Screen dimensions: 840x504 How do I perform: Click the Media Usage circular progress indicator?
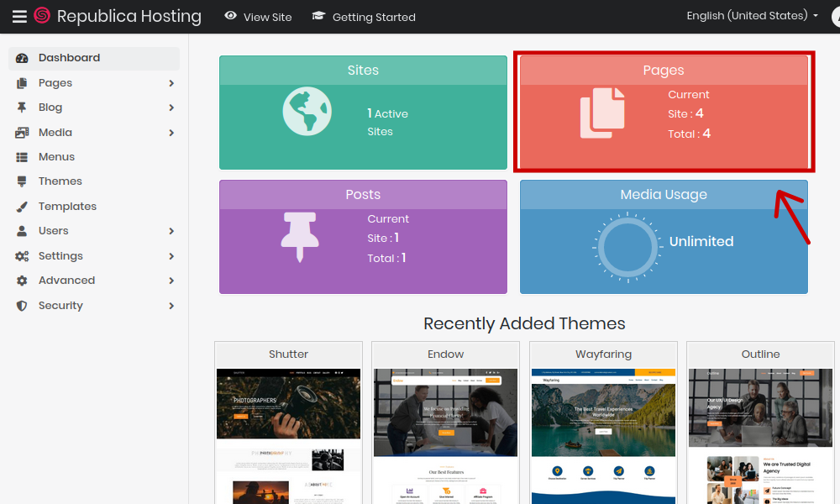(623, 246)
